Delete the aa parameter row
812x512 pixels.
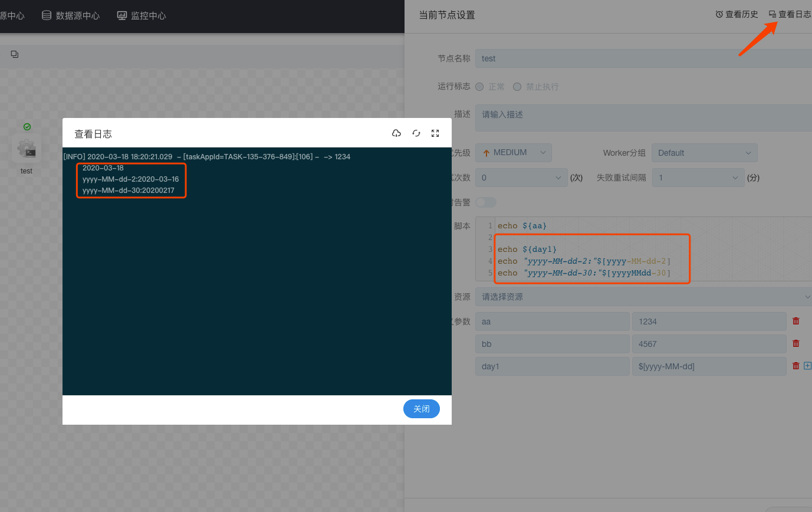[796, 321]
